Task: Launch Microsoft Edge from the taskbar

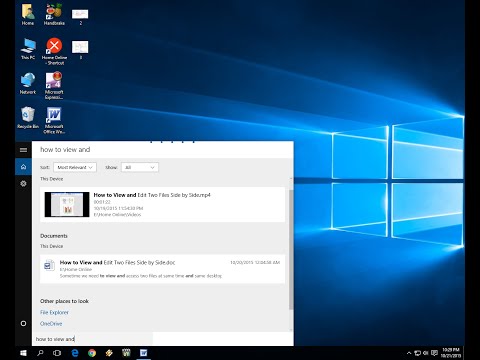Action: coord(75,353)
